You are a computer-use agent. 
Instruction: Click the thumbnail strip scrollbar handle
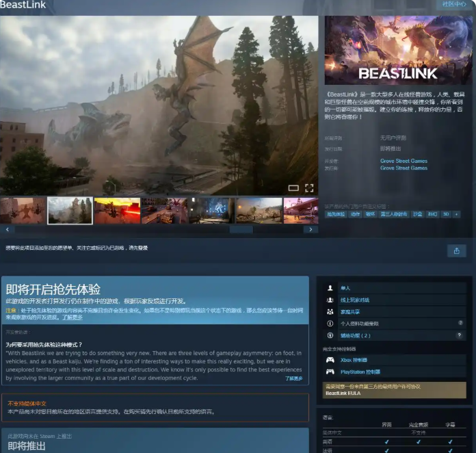241,229
